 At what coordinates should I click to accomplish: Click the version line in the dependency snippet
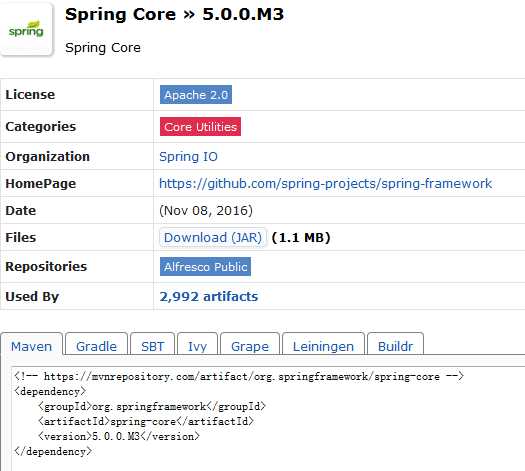pos(119,437)
